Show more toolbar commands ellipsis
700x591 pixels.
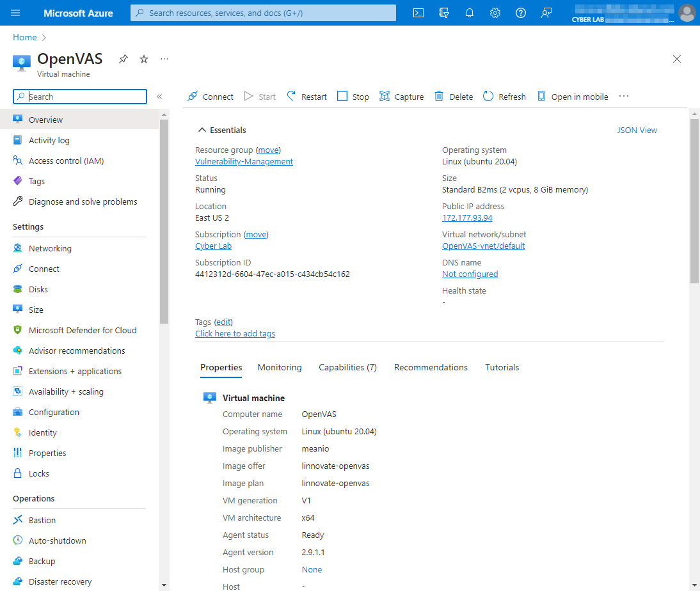tap(624, 97)
